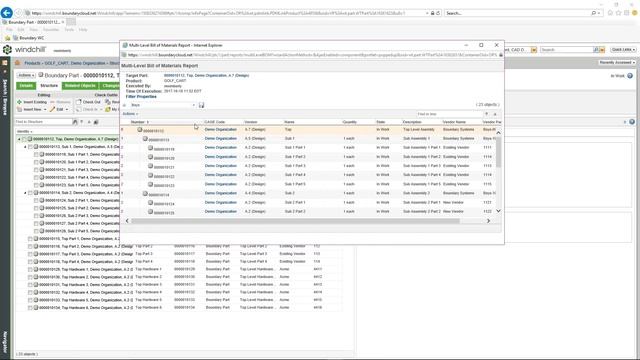
Task: Tick checkbox for 0000010119 Sub 1 Part 1
Action: (x=36, y=154)
